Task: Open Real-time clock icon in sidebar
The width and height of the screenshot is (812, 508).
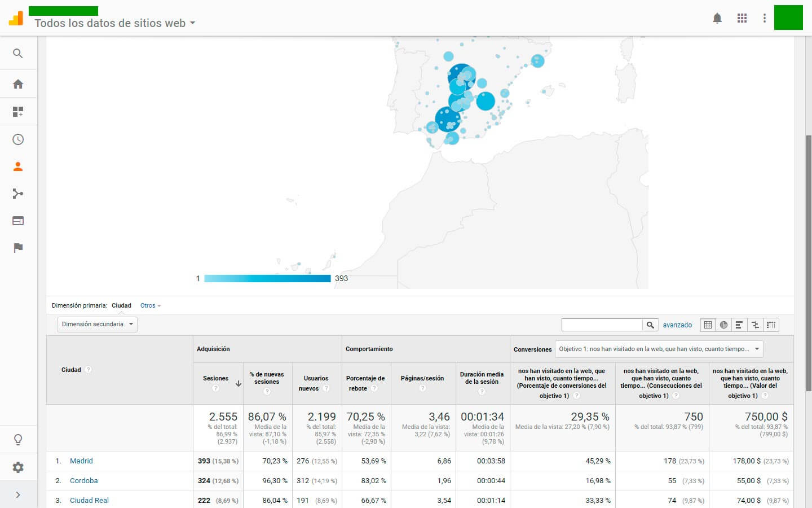Action: [x=18, y=139]
